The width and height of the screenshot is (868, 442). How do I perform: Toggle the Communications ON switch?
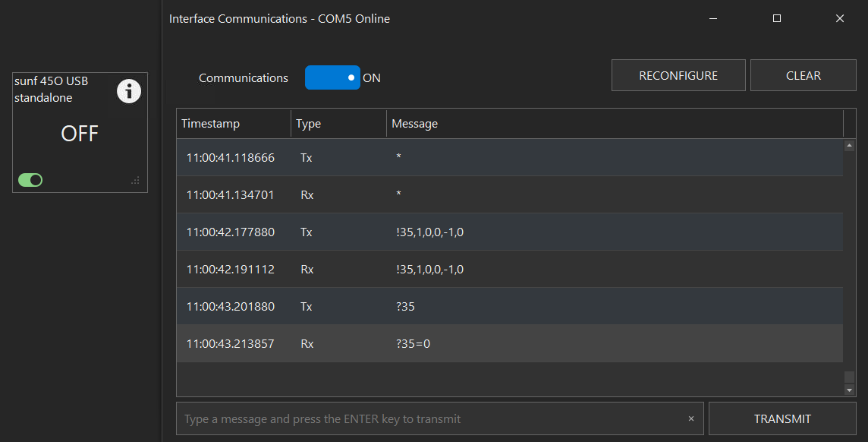pyautogui.click(x=332, y=77)
